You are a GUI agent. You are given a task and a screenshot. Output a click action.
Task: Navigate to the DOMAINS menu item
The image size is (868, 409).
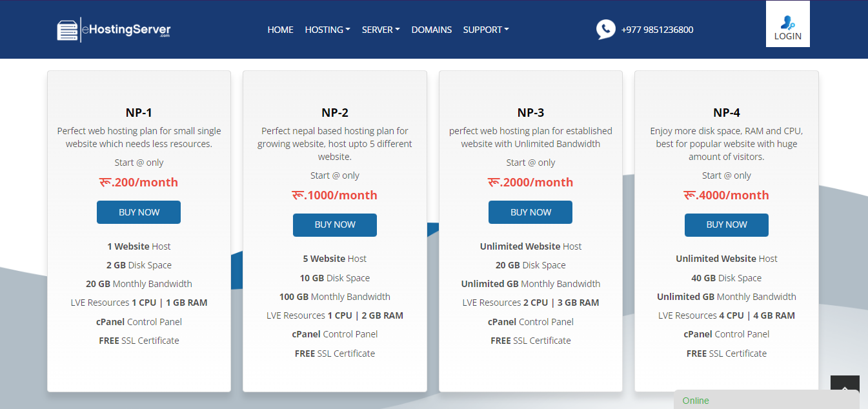[431, 29]
